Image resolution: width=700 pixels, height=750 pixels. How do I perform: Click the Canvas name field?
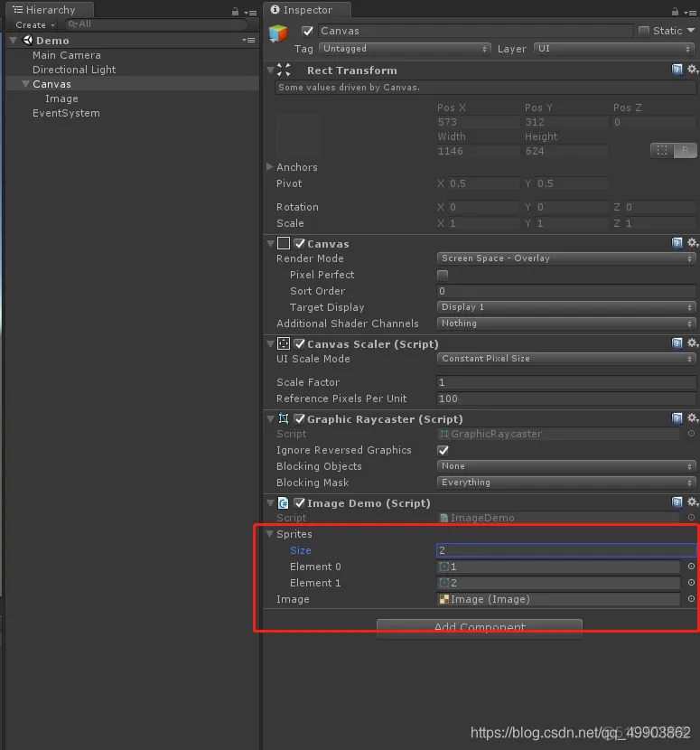pos(475,31)
